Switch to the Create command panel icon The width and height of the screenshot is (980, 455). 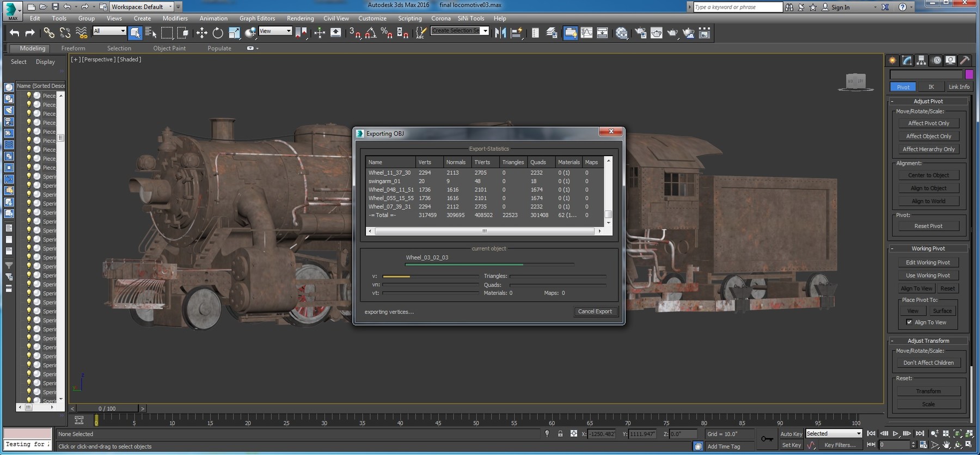click(892, 60)
